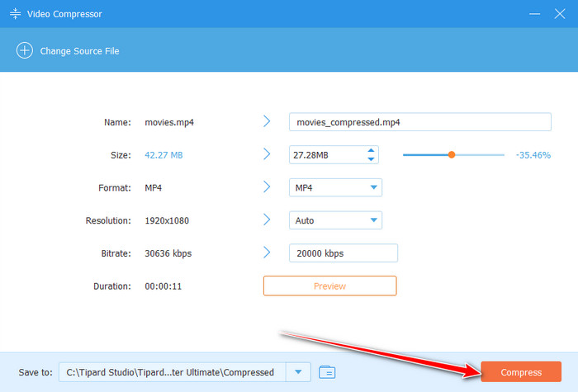Screen dimensions: 578x392
Task: Click the 20000 kbps bitrate field
Action: [343, 253]
